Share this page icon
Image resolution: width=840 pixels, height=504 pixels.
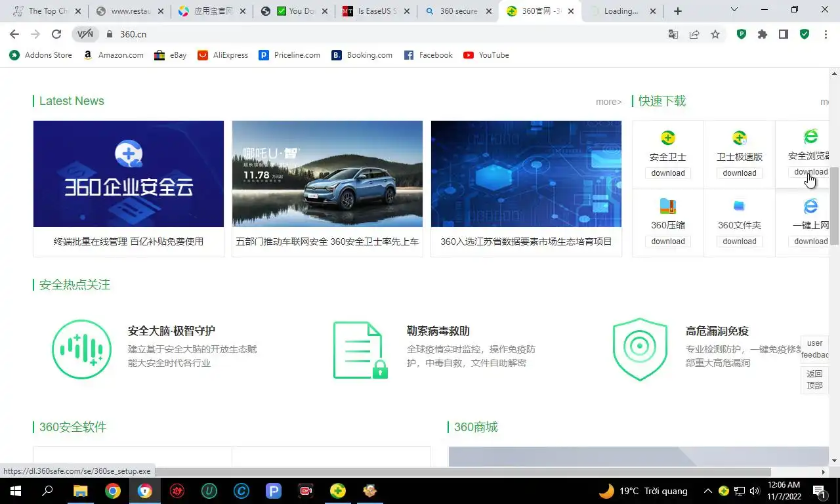[694, 34]
